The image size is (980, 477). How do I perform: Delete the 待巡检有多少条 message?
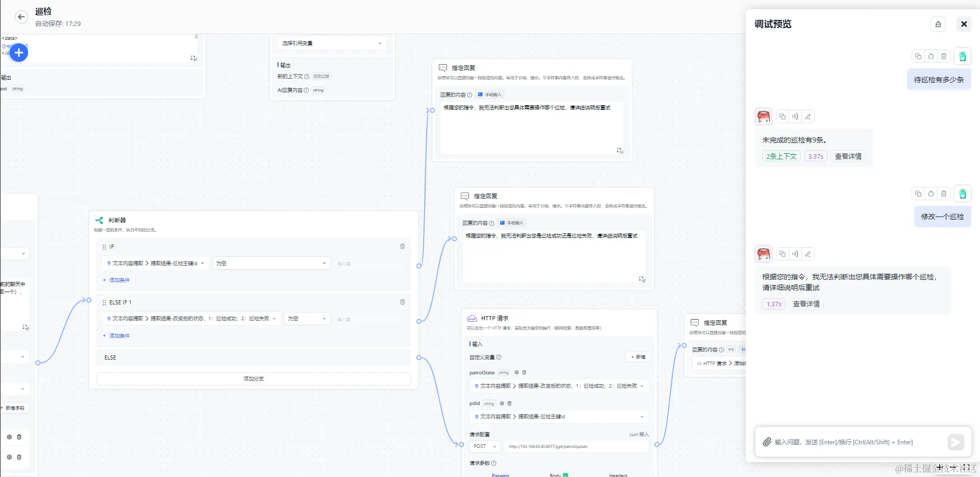coord(944,56)
